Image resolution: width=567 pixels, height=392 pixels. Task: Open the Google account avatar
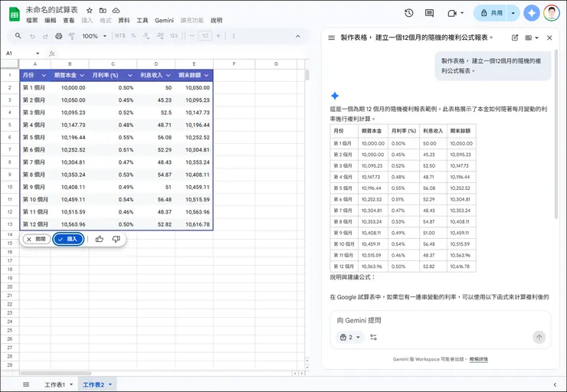click(552, 13)
